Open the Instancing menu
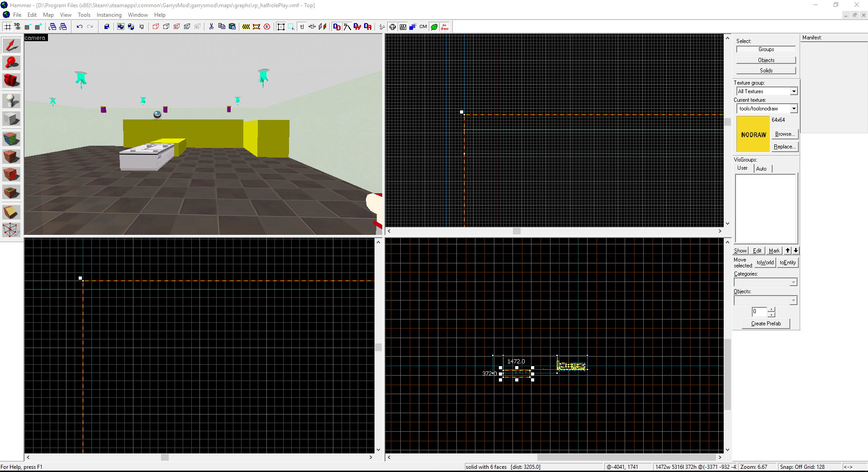 point(109,15)
